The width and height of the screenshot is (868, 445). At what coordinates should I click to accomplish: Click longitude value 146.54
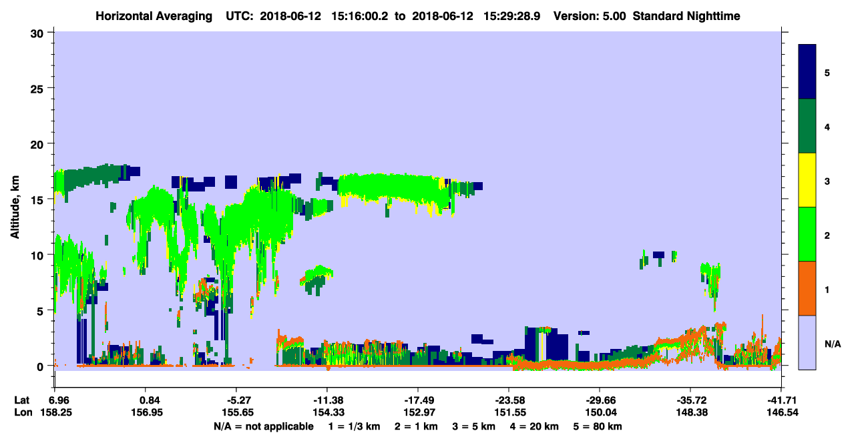coord(781,413)
